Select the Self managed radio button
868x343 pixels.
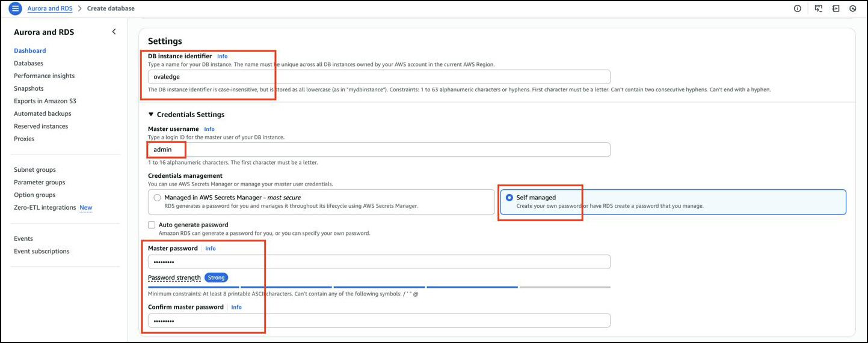click(509, 198)
